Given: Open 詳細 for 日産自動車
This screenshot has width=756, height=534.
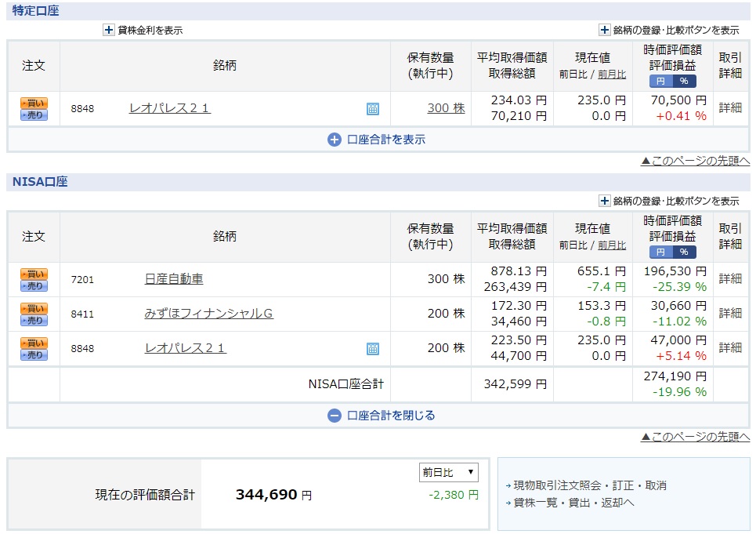Looking at the screenshot, I should (x=730, y=279).
